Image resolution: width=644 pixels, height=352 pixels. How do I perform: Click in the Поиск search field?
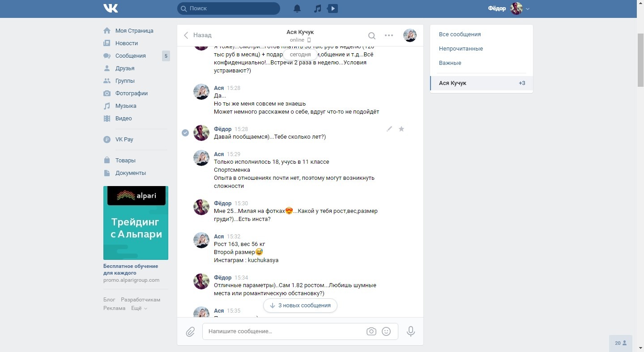pyautogui.click(x=229, y=8)
